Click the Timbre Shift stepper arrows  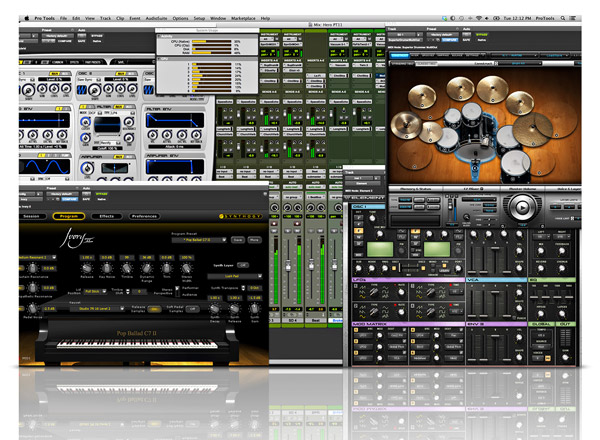click(x=128, y=292)
